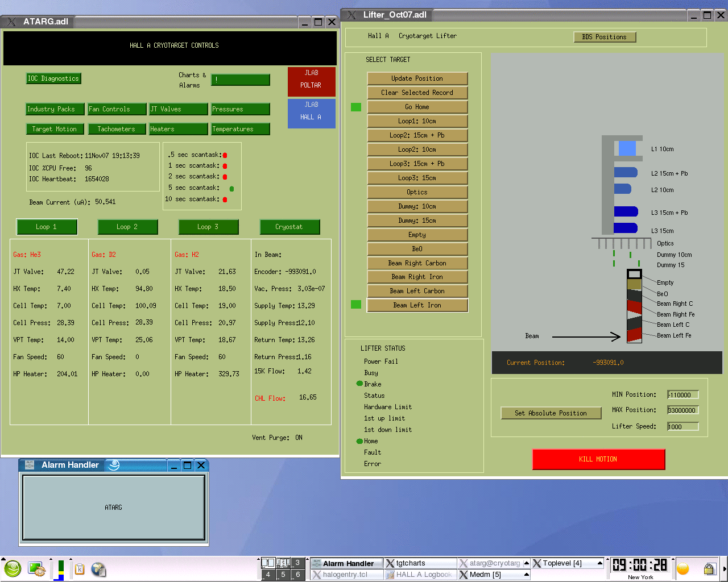Select Optics target
The width and height of the screenshot is (728, 582).
pos(417,192)
